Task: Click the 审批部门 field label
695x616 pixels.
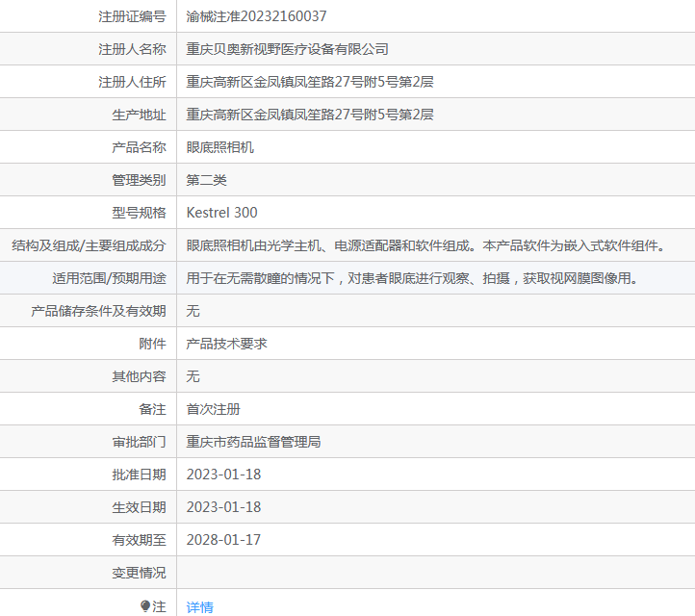Action: 139,442
